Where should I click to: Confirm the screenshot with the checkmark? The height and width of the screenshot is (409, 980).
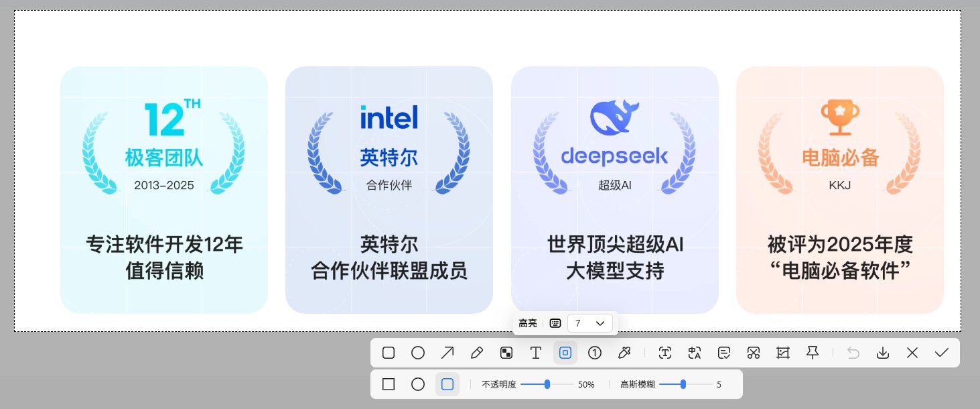[x=942, y=353]
